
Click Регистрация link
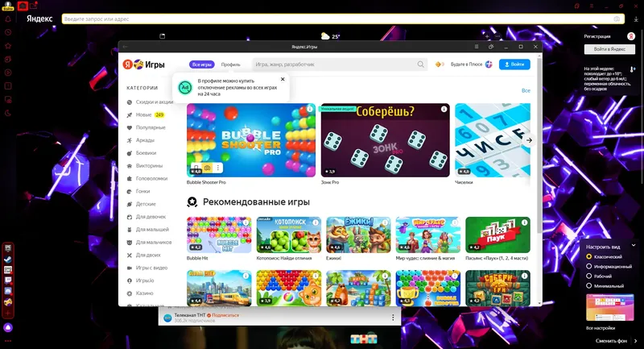click(x=597, y=36)
